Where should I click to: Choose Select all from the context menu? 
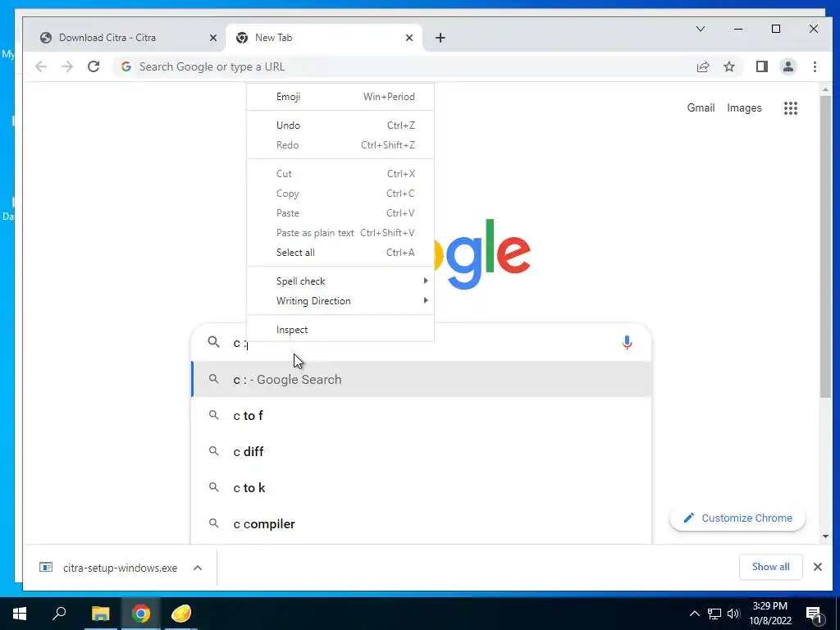[x=340, y=253]
